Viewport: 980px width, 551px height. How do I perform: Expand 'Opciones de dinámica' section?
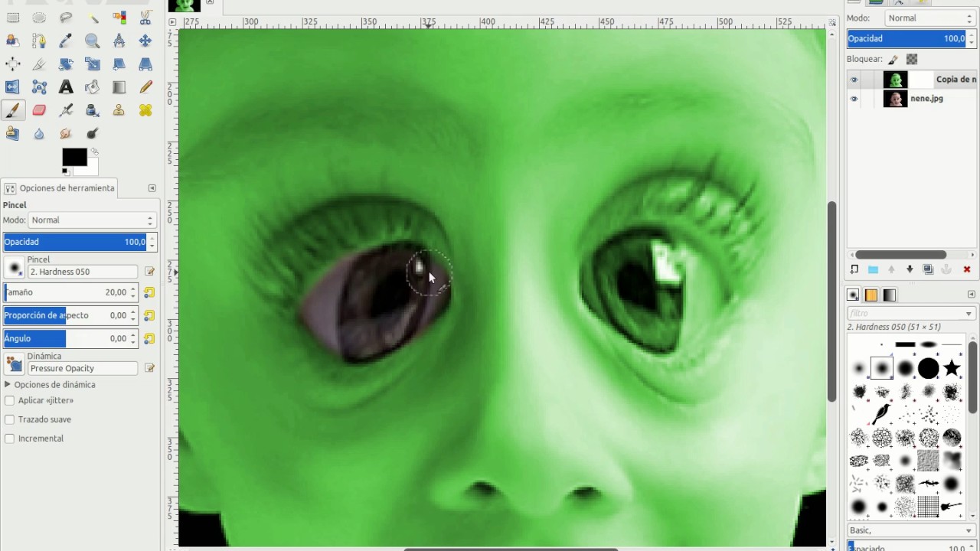pos(8,385)
